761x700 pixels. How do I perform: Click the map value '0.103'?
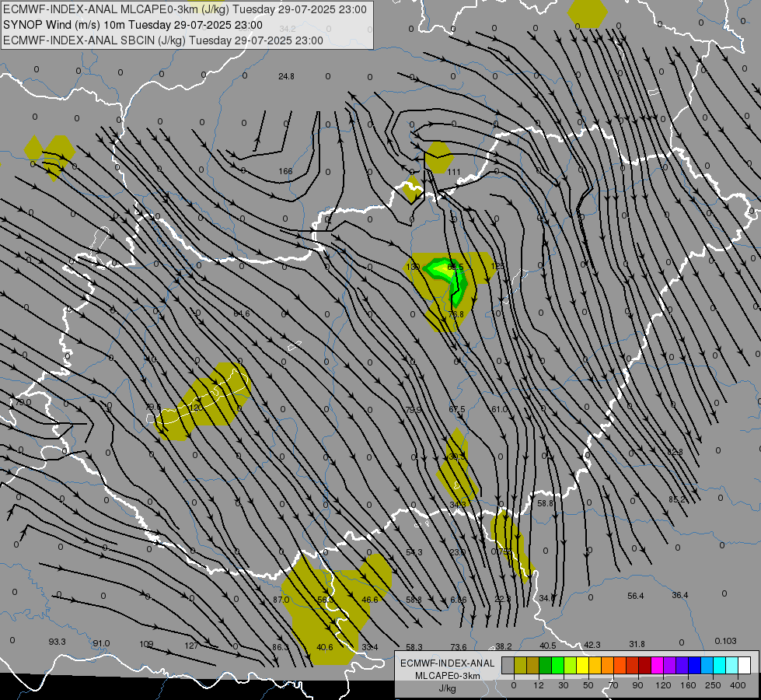(725, 641)
